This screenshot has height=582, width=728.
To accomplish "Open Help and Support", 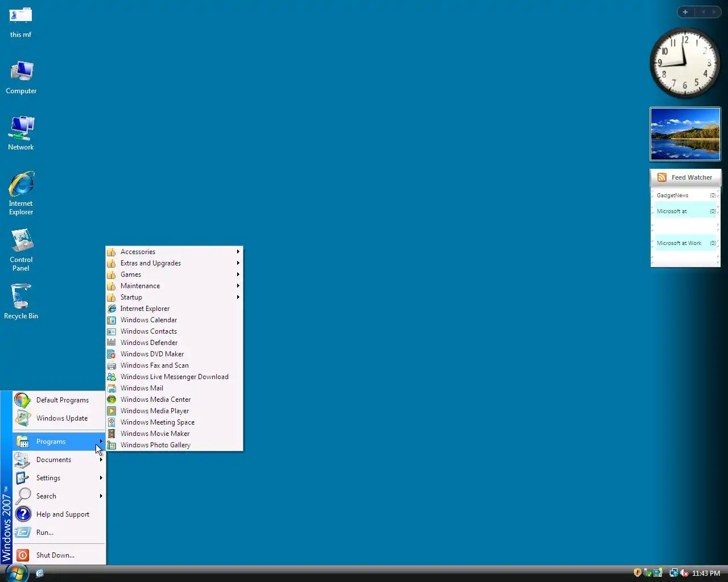I will pos(59,514).
